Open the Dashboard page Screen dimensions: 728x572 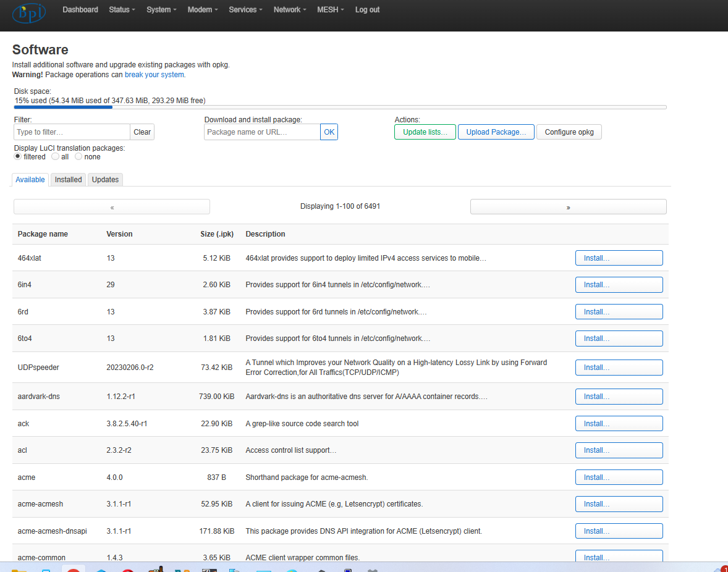(80, 10)
